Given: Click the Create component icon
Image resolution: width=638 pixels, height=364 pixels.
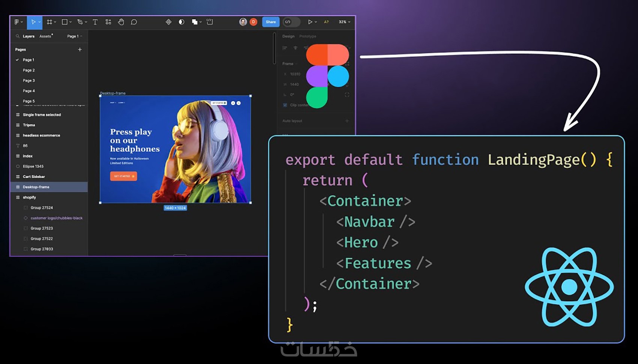Looking at the screenshot, I should (x=169, y=22).
